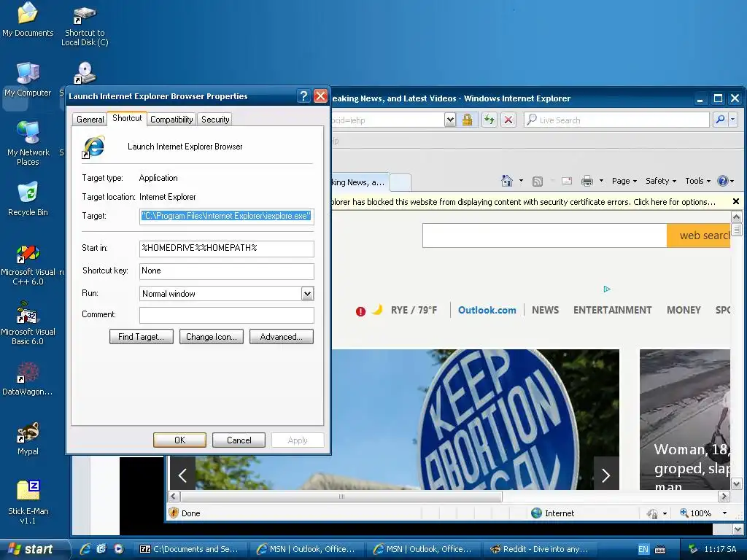Select the My Computer desktop icon

tap(28, 80)
